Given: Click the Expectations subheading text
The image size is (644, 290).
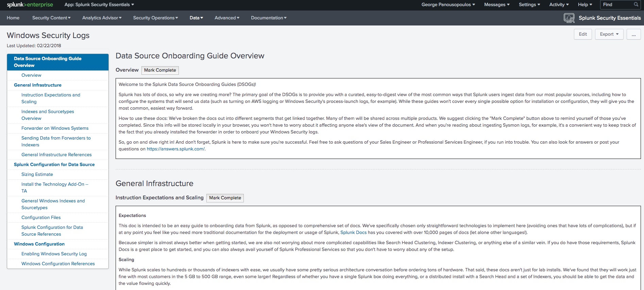Looking at the screenshot, I should coord(132,216).
